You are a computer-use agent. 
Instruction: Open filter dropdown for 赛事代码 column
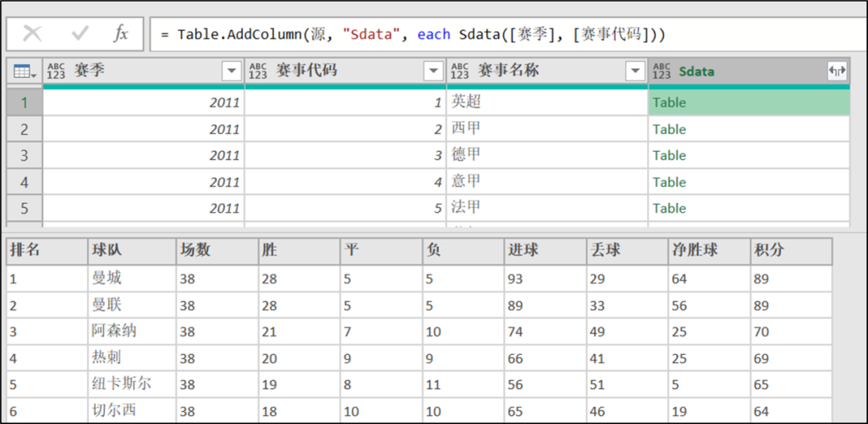[433, 71]
